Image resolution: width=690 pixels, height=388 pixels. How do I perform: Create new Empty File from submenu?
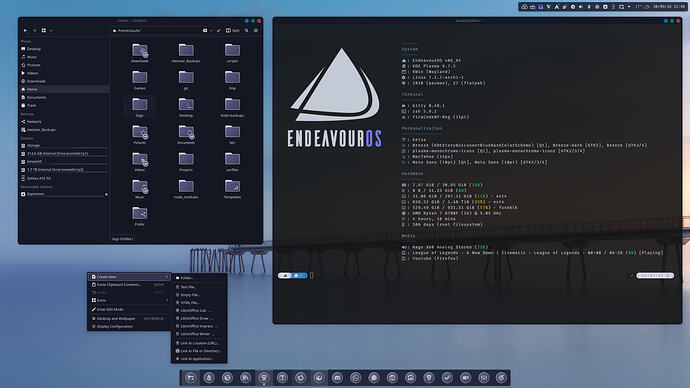pos(199,295)
